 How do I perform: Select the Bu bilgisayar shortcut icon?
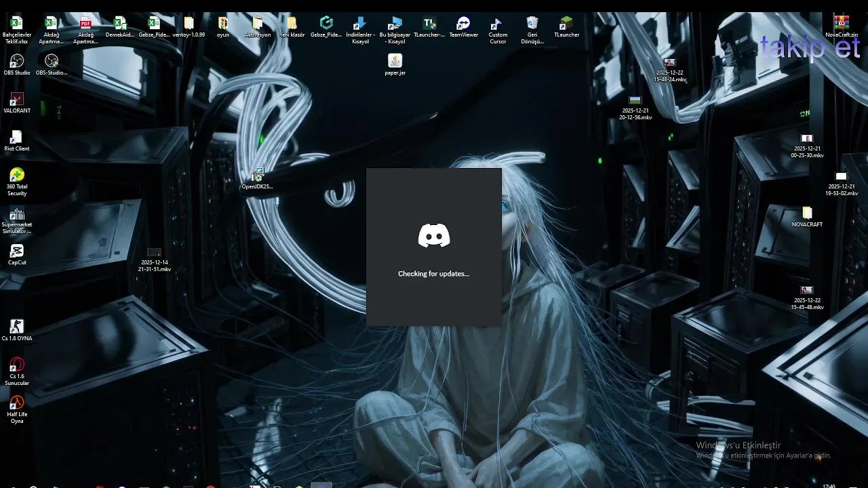click(x=395, y=24)
